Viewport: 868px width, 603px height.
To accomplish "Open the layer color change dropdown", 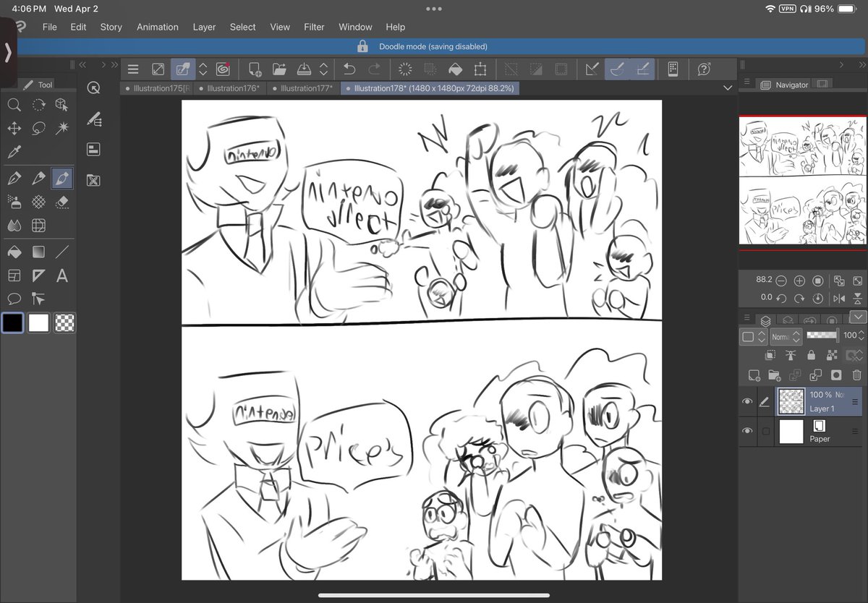I will (752, 336).
